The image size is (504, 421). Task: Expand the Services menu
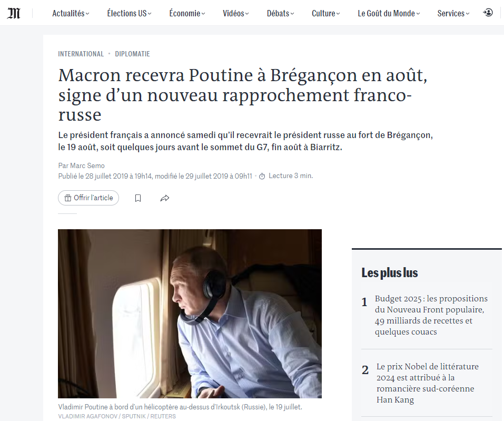point(453,14)
